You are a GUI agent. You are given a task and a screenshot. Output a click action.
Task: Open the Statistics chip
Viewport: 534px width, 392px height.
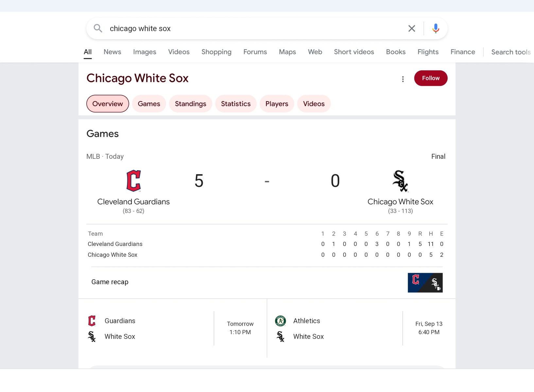[235, 104]
